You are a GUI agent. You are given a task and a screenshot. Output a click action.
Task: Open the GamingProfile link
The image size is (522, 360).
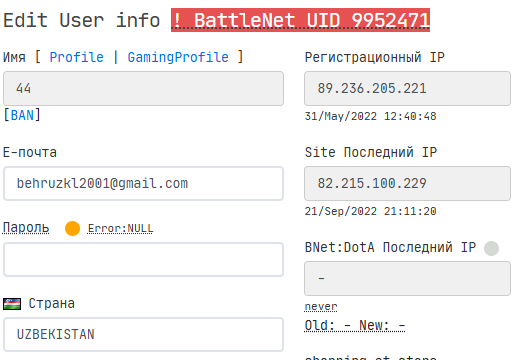178,57
